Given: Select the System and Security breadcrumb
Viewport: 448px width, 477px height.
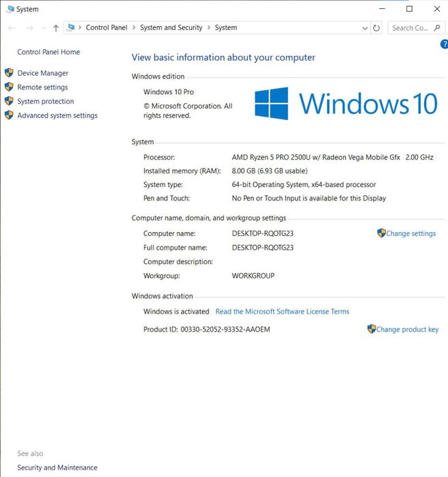Looking at the screenshot, I should [171, 27].
